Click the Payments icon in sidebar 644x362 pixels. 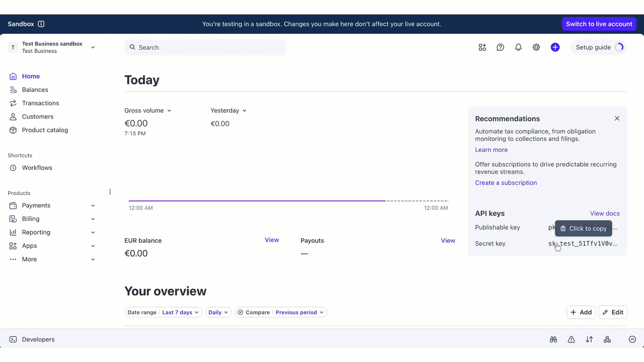(13, 206)
